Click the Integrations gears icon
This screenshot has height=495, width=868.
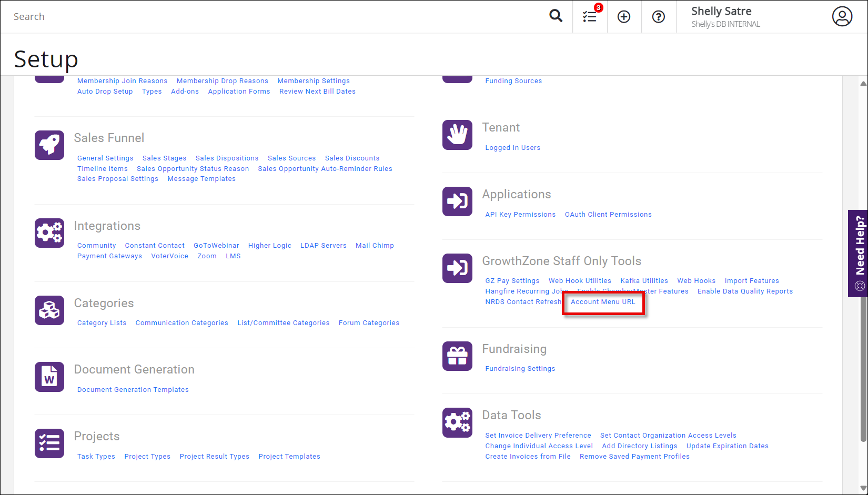(49, 233)
